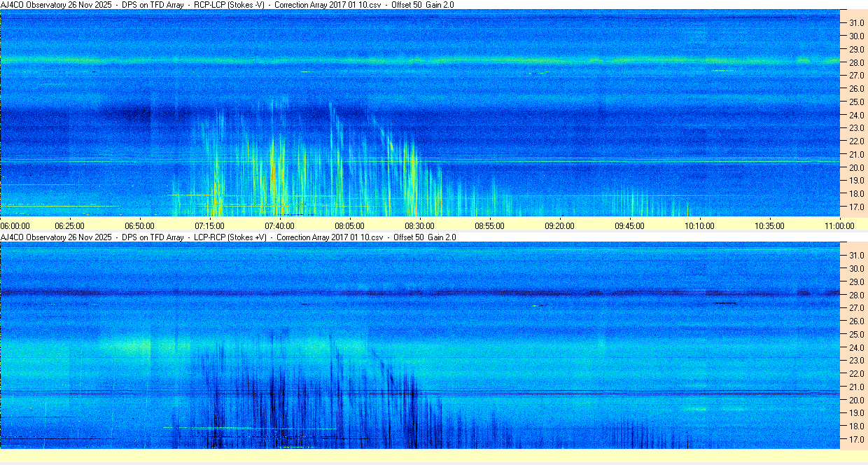Click 25.0 frequency label in lower panel
This screenshot has width=868, height=465.
(x=857, y=334)
